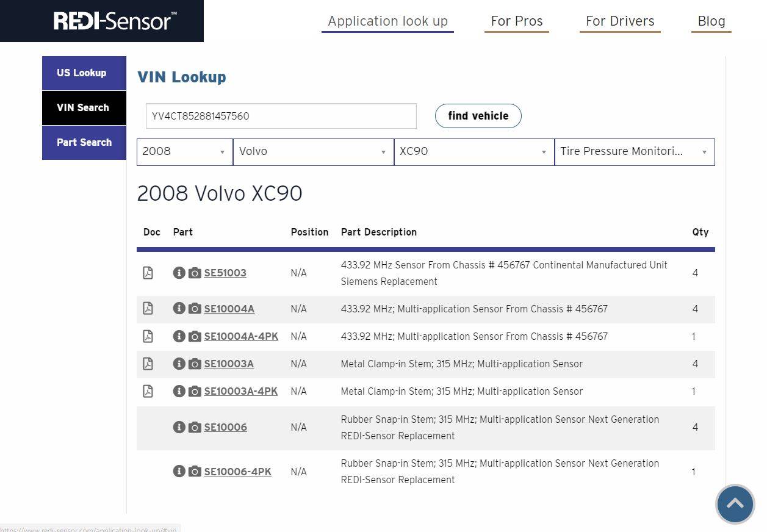Screen dimensions: 767x532
Task: Click the camera icon beside SE51003
Action: click(195, 273)
